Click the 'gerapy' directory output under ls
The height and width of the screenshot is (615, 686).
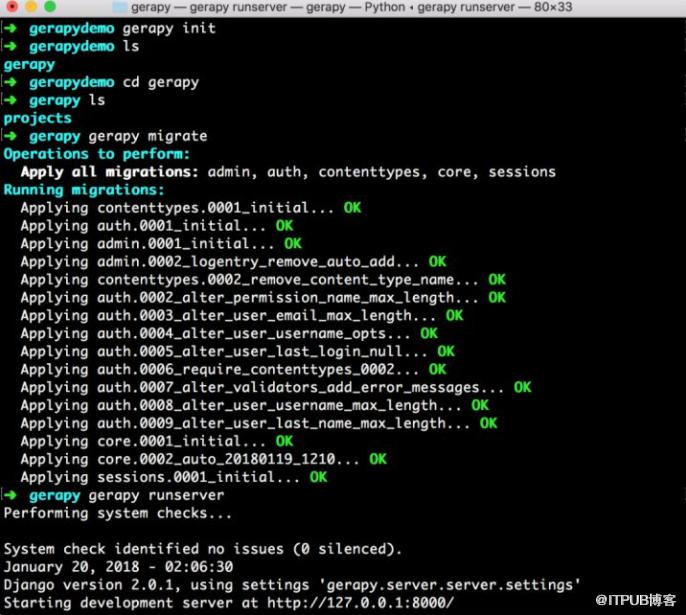[29, 65]
